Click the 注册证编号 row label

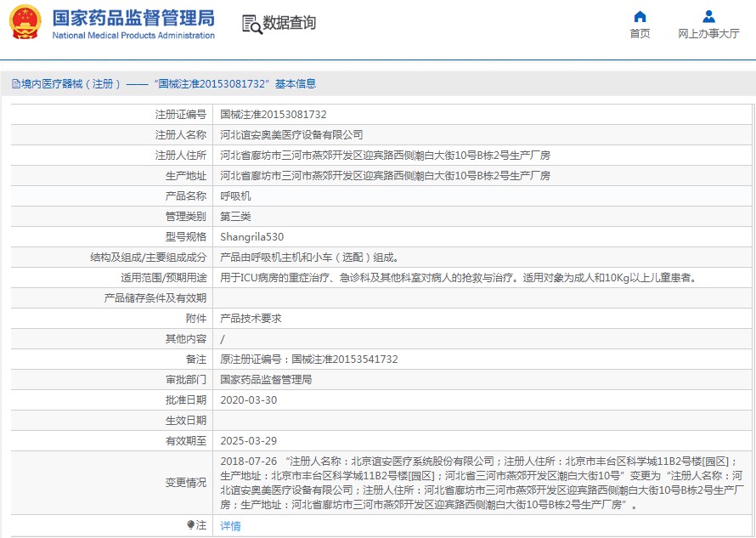[x=181, y=115]
